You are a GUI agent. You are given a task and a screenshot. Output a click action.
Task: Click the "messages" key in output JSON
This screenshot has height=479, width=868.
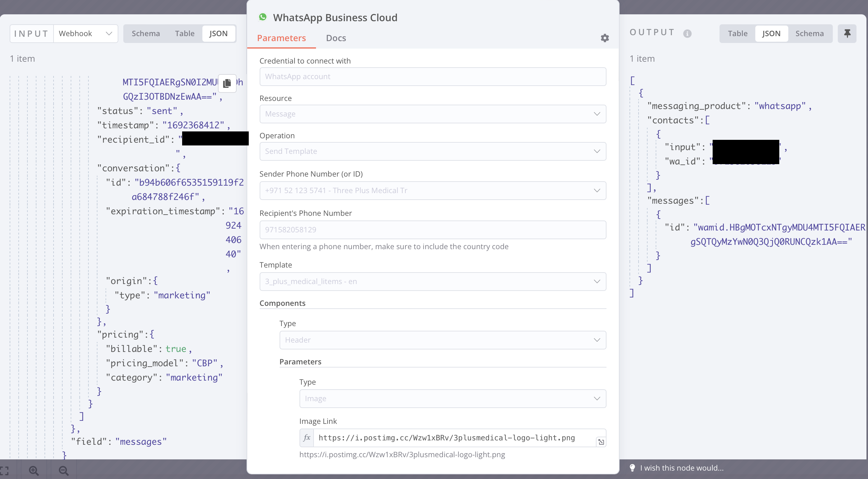point(673,201)
